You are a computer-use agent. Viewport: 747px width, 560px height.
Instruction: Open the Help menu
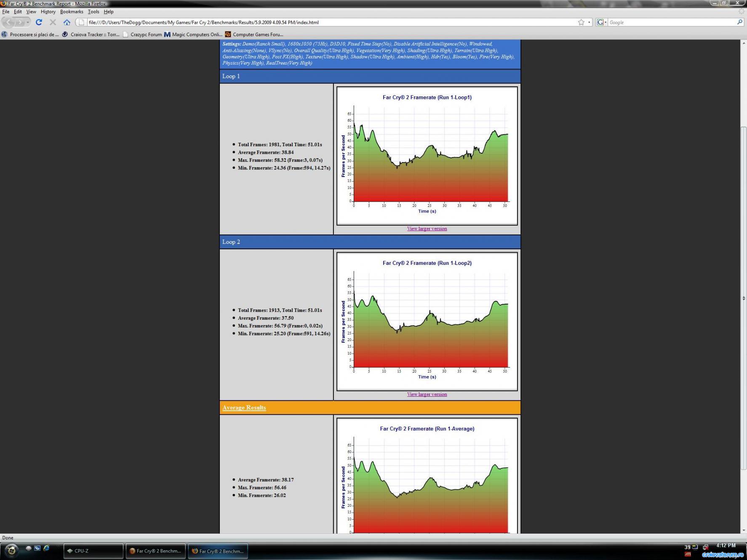tap(109, 12)
